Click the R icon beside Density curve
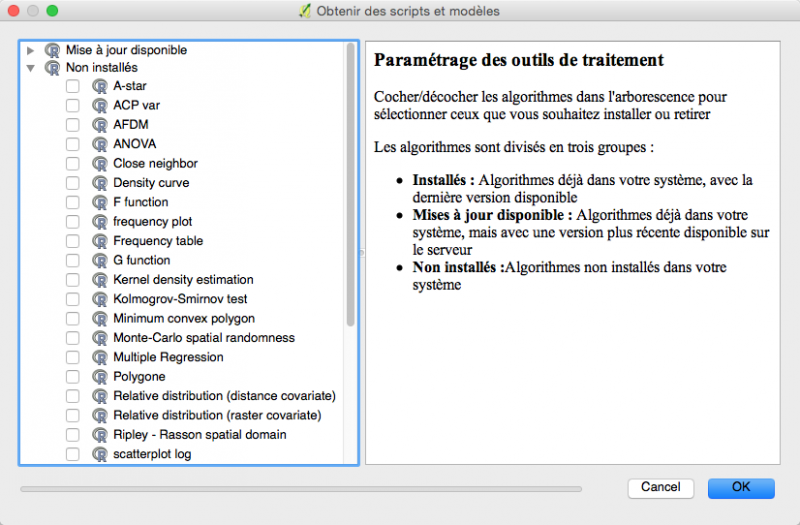Viewport: 800px width, 525px height. coord(99,183)
